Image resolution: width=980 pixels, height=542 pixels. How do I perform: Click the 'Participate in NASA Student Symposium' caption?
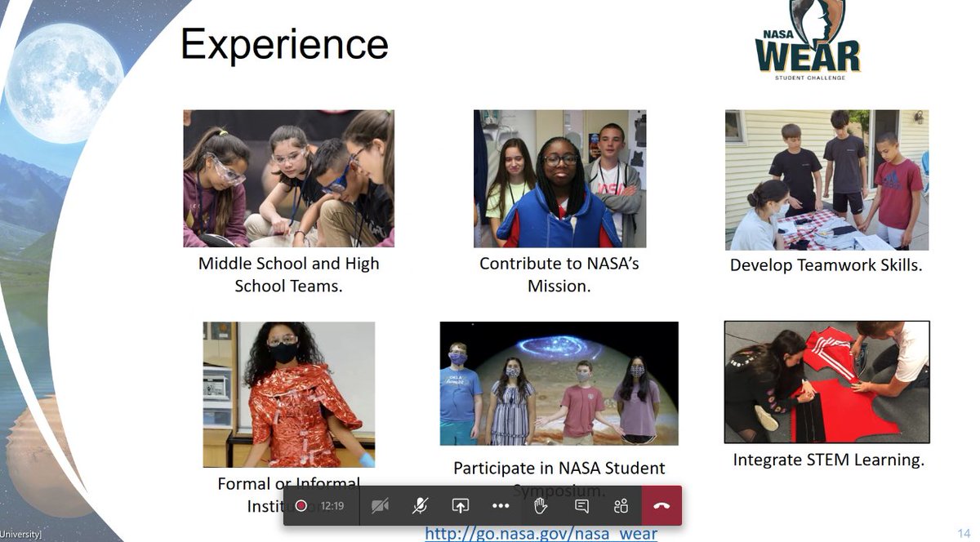click(559, 478)
